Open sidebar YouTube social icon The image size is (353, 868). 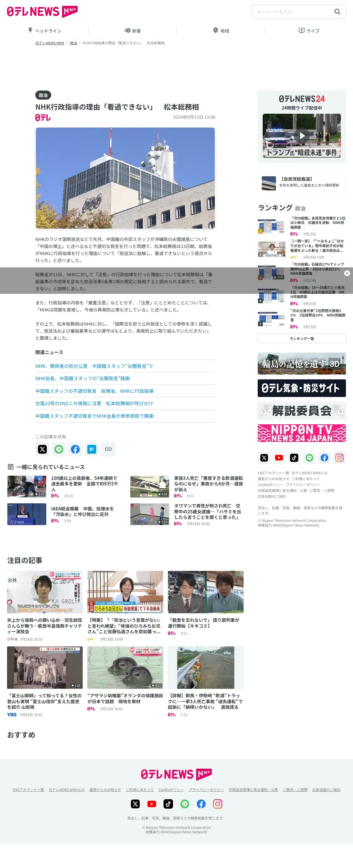(x=279, y=458)
